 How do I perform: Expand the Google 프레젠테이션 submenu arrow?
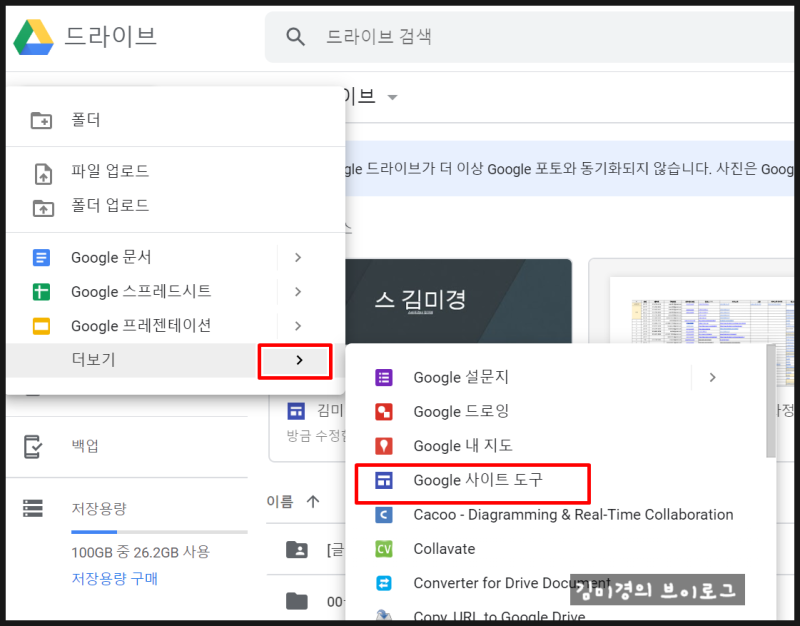(x=298, y=326)
